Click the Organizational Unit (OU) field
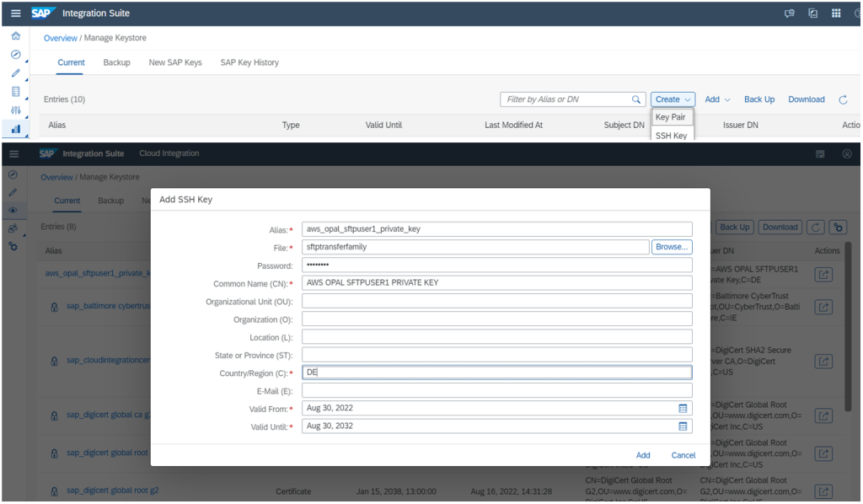The image size is (863, 504). [x=497, y=301]
